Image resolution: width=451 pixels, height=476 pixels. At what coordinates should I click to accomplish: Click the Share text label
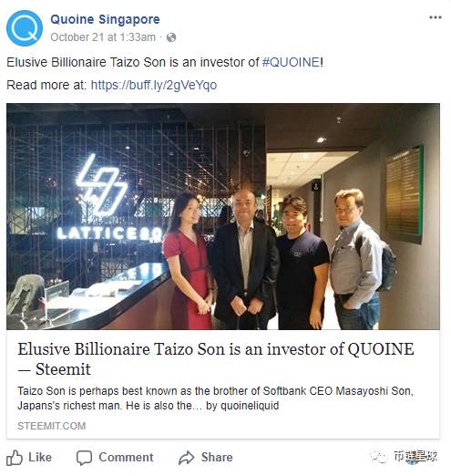[x=217, y=457]
